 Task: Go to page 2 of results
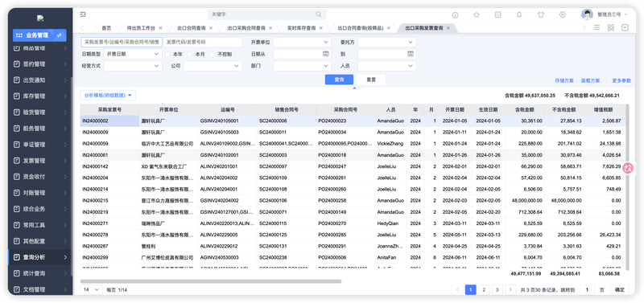click(484, 289)
